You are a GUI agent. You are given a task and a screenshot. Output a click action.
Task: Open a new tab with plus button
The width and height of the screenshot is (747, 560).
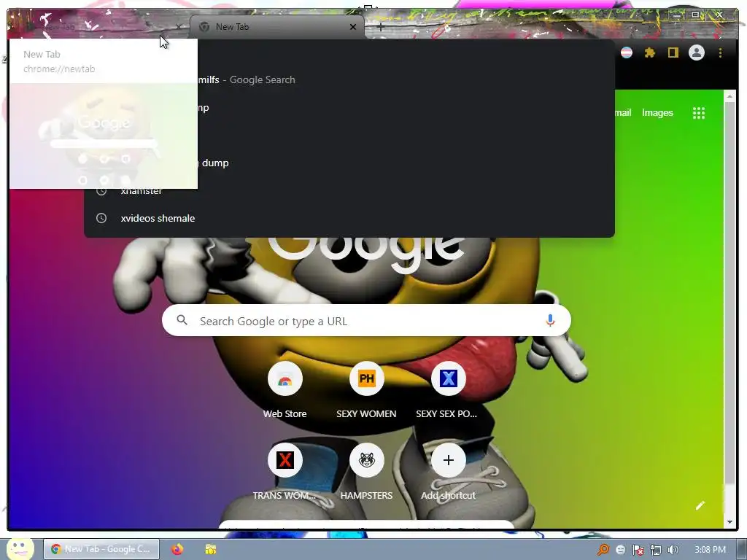click(380, 27)
